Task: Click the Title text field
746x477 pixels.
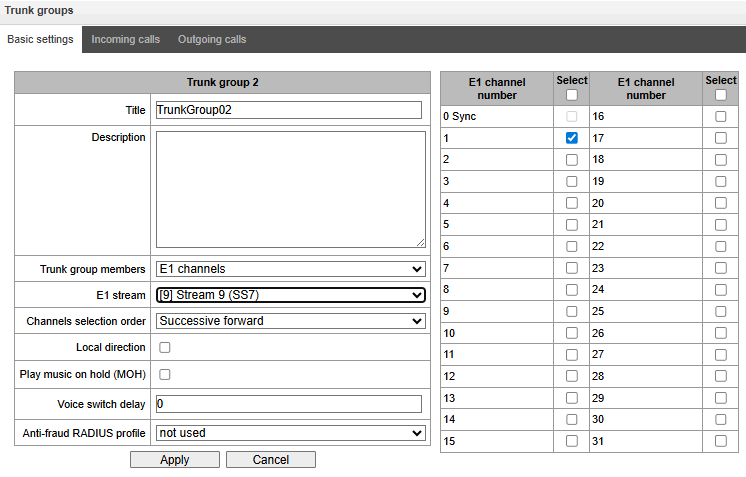Action: point(288,110)
